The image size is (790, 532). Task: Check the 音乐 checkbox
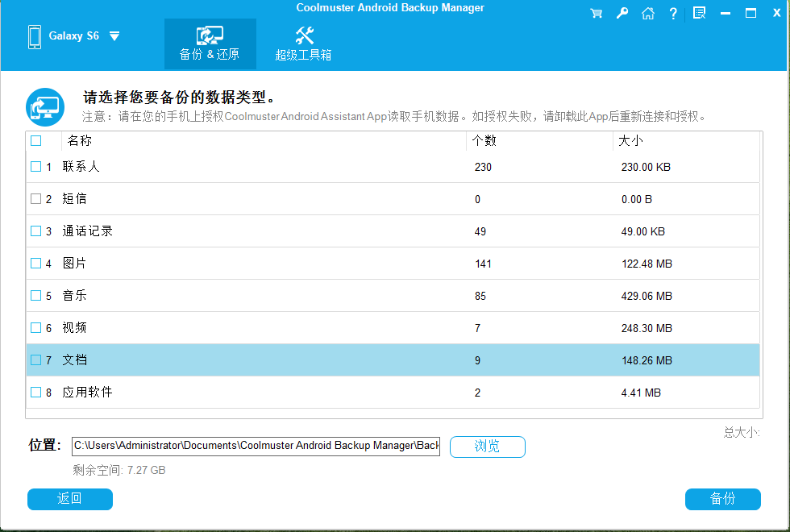35,296
